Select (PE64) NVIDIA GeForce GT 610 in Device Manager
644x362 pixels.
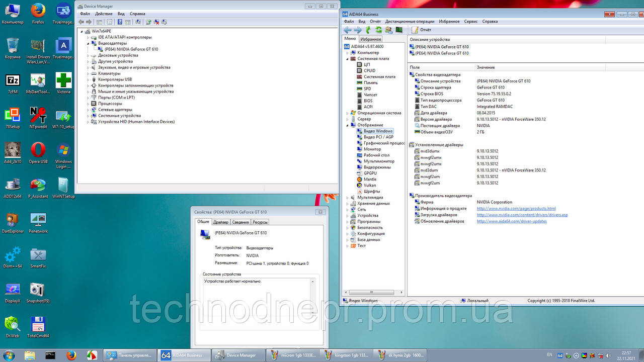pos(131,49)
